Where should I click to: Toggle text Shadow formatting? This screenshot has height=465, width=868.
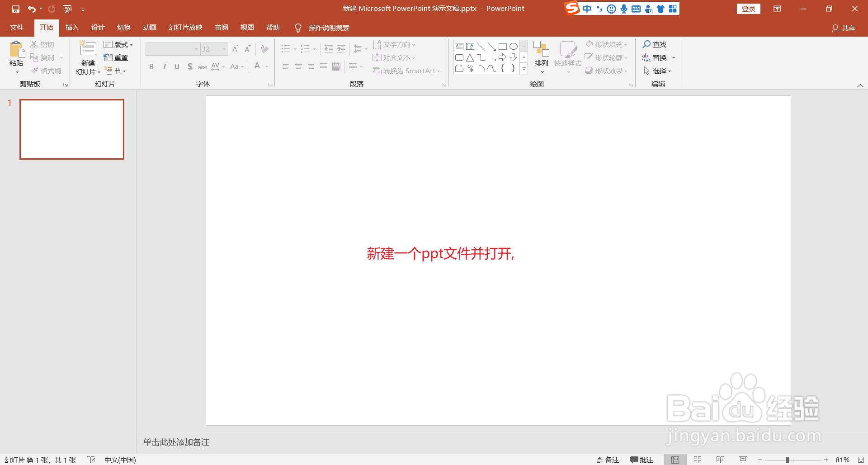(x=190, y=66)
